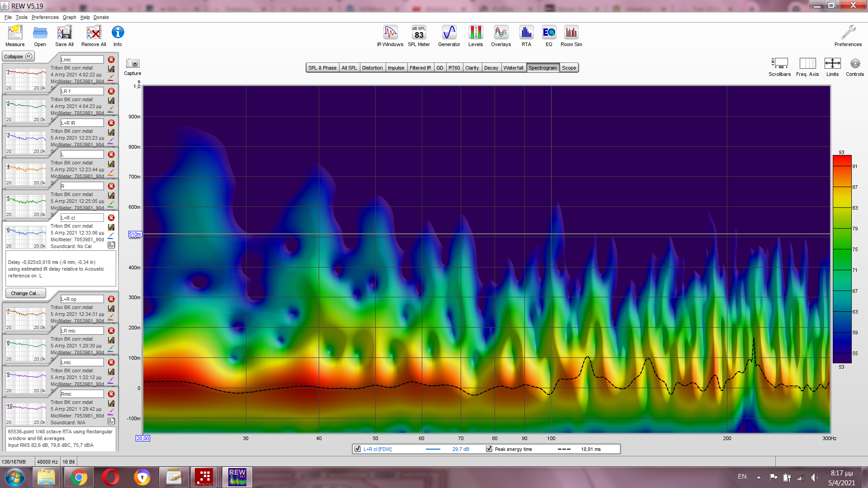This screenshot has width=868, height=488.
Task: Remove the L+R cl measurement
Action: point(111,218)
